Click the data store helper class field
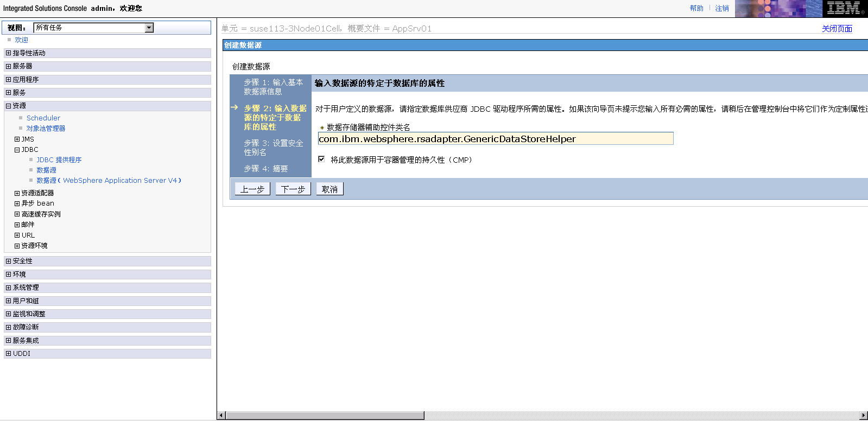The height and width of the screenshot is (421, 868). pyautogui.click(x=496, y=138)
